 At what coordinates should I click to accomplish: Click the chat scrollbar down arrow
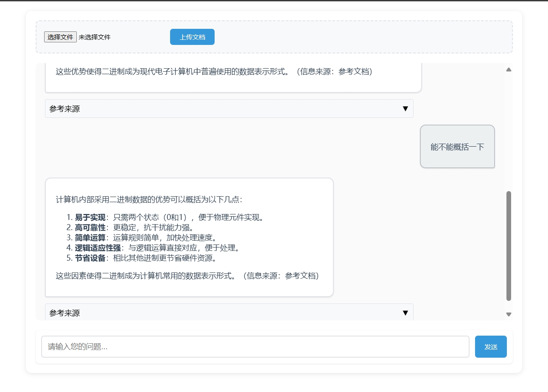coord(509,314)
